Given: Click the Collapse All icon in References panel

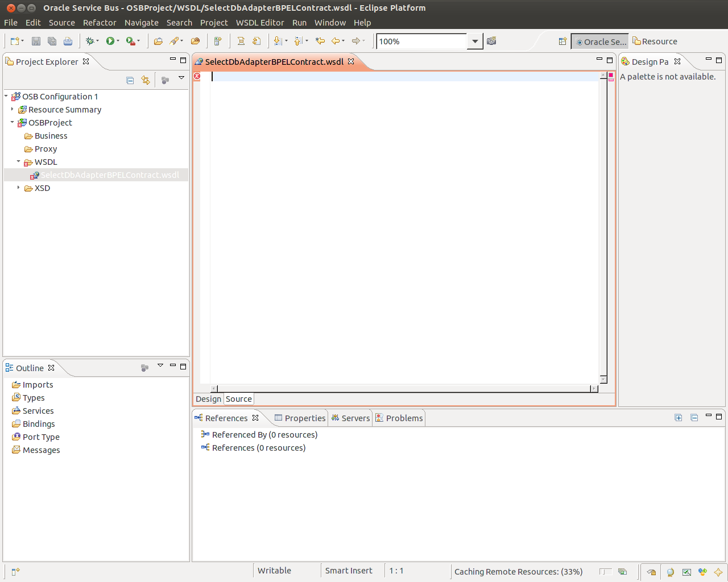Looking at the screenshot, I should 694,418.
